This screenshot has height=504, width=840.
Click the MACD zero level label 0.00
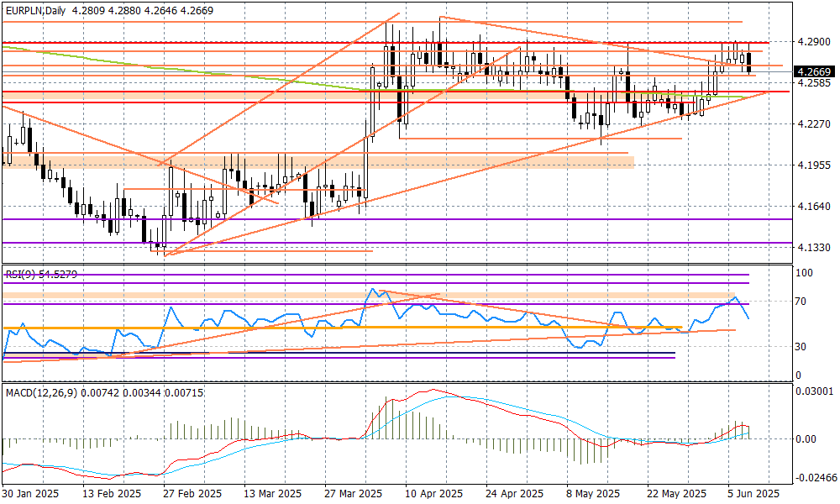pyautogui.click(x=806, y=439)
